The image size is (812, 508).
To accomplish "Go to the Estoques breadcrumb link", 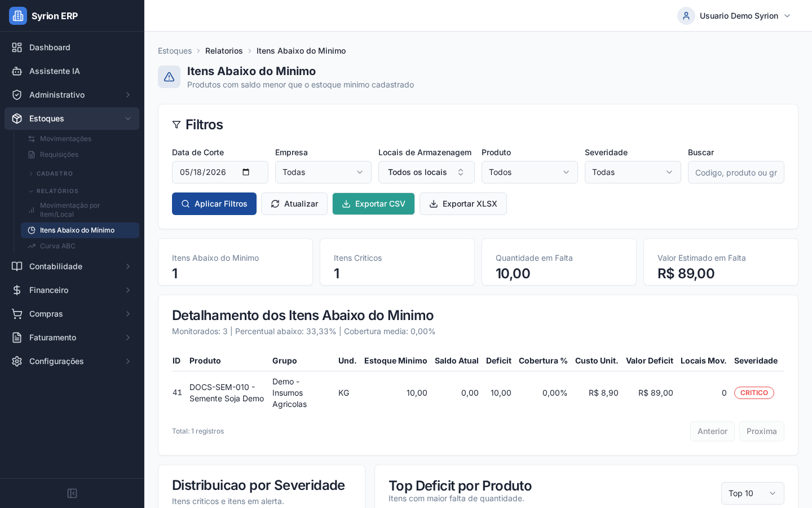I will pos(175,51).
